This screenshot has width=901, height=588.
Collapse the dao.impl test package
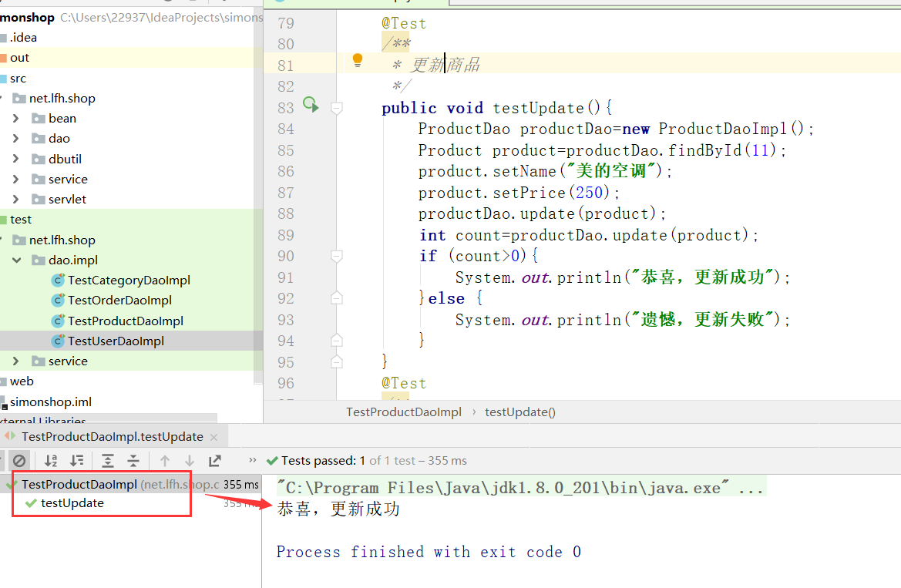tap(16, 260)
